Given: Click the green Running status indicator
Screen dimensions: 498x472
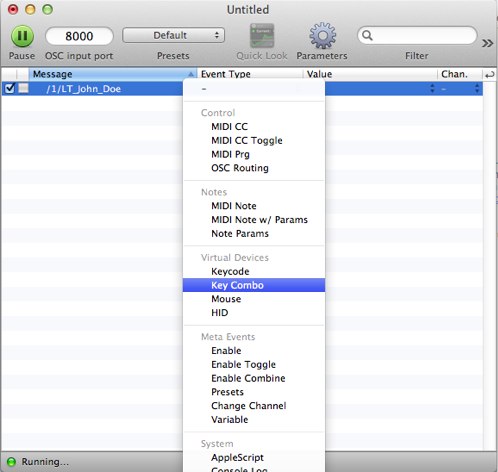Looking at the screenshot, I should click(x=11, y=462).
